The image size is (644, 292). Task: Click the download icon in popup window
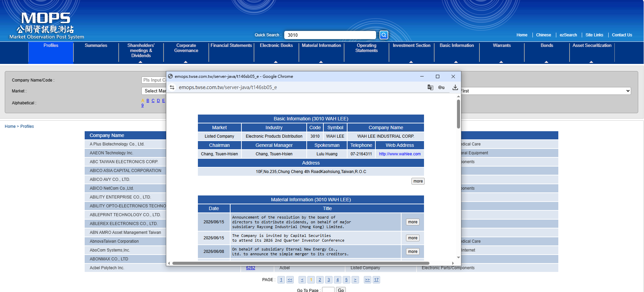[455, 87]
